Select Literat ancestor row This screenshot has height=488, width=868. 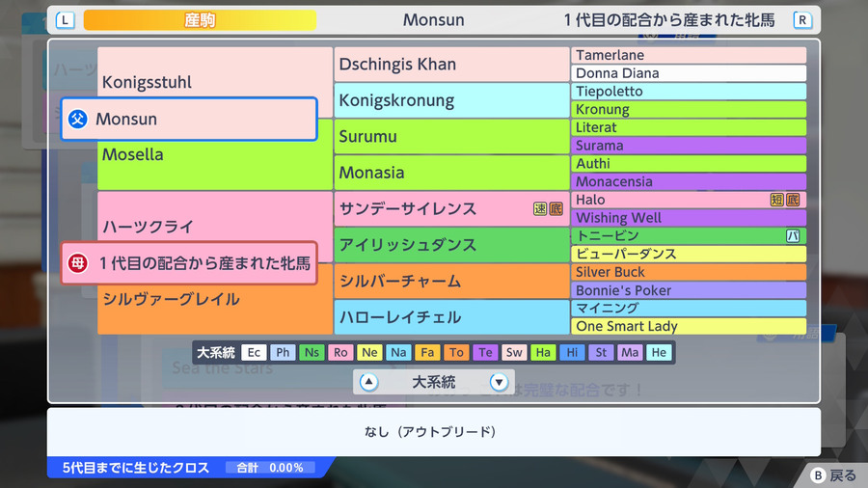pyautogui.click(x=689, y=127)
